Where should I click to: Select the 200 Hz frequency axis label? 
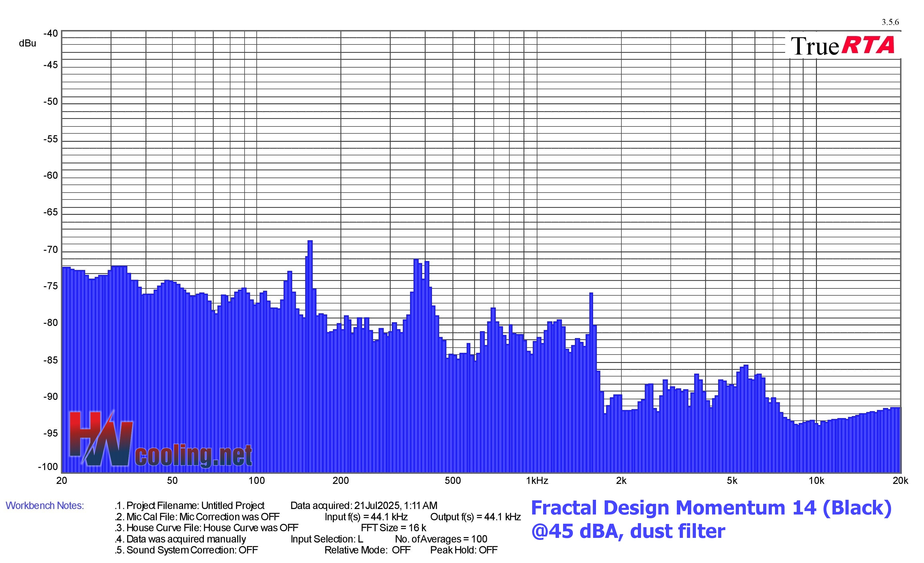pos(340,480)
